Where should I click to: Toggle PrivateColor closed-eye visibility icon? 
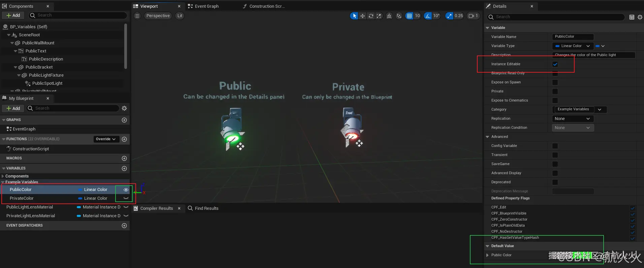(126, 198)
